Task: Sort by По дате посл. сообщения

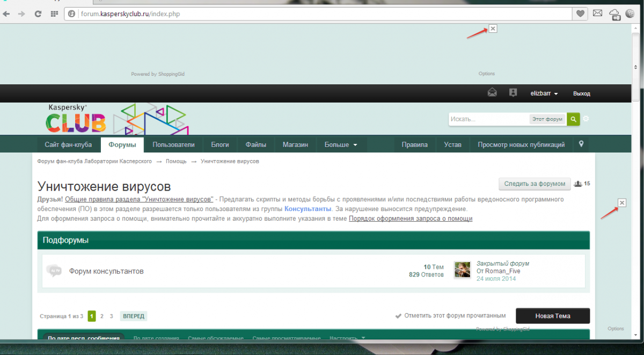Action: coord(83,338)
